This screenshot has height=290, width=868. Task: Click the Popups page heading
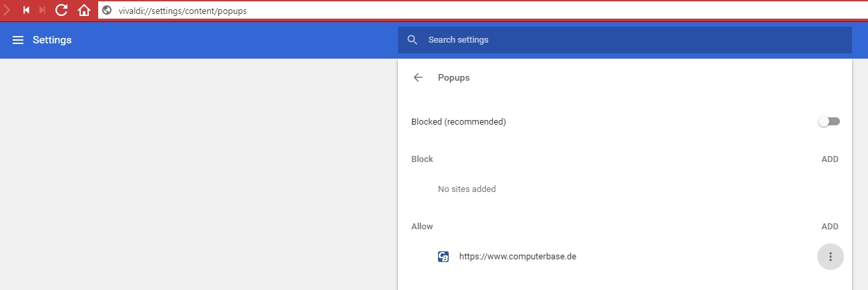(453, 77)
